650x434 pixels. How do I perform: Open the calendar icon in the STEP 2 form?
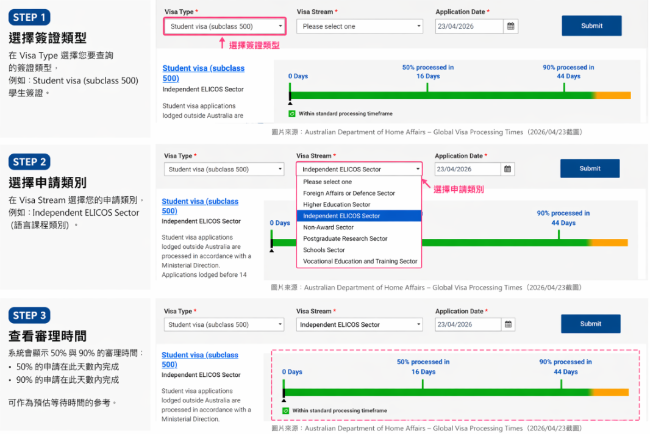(507, 169)
